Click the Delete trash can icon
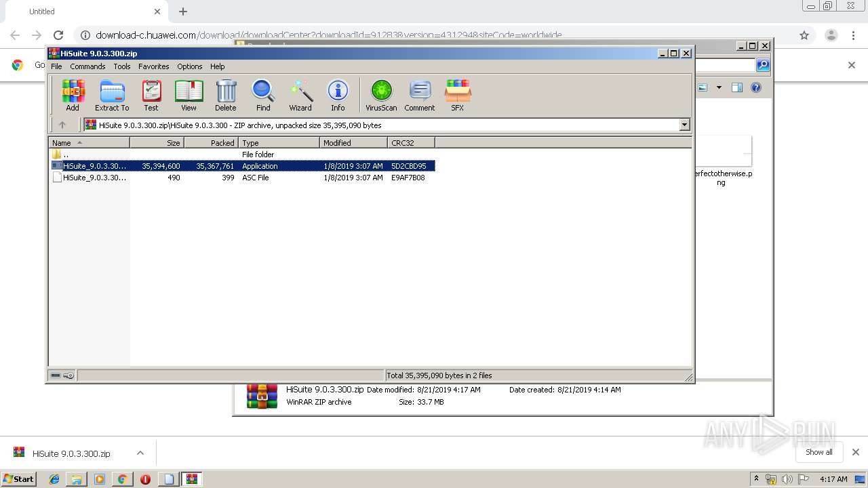 tap(226, 95)
